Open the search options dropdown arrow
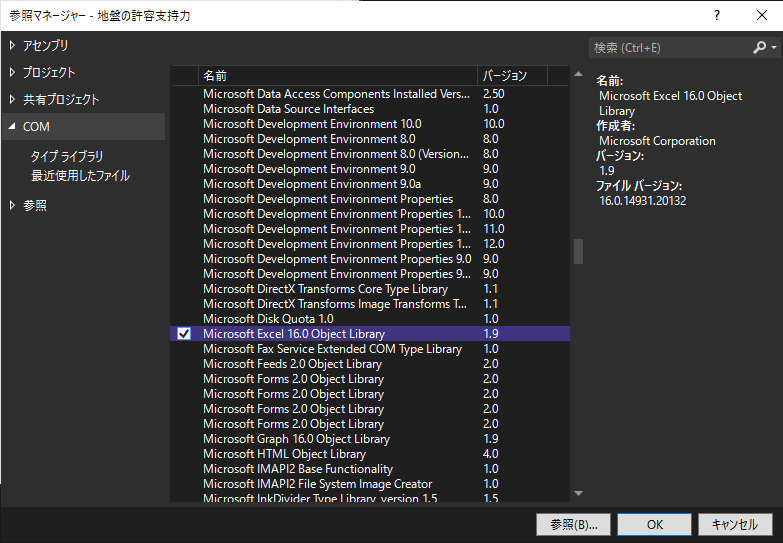The width and height of the screenshot is (783, 543). point(774,47)
